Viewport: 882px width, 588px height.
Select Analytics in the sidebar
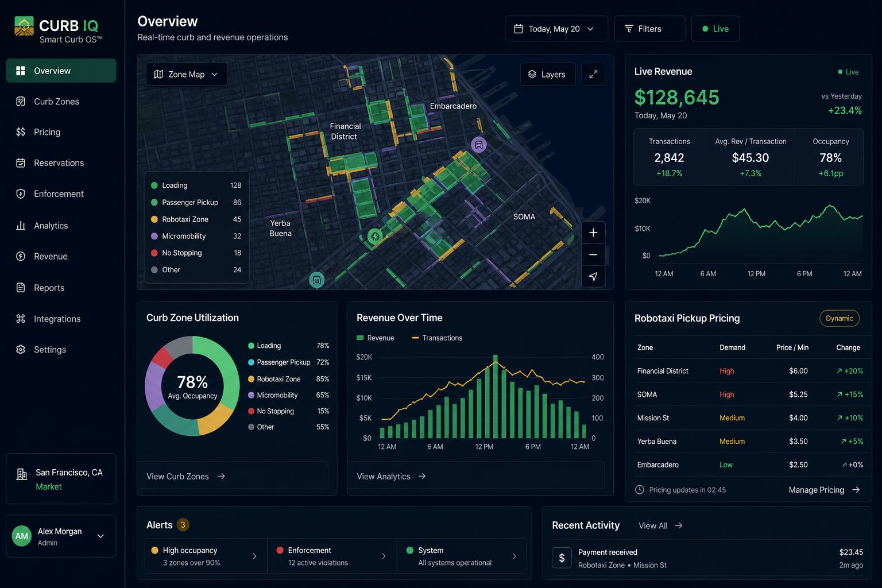61,226
